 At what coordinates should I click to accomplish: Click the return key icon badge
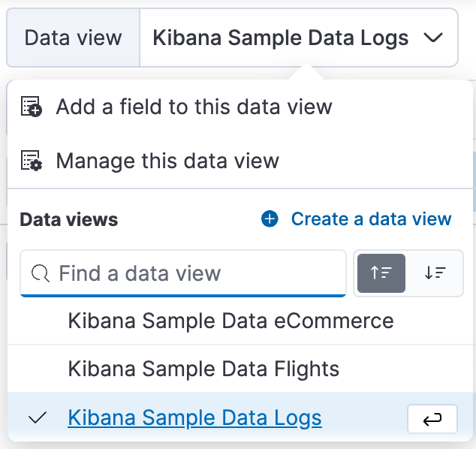pos(432,420)
